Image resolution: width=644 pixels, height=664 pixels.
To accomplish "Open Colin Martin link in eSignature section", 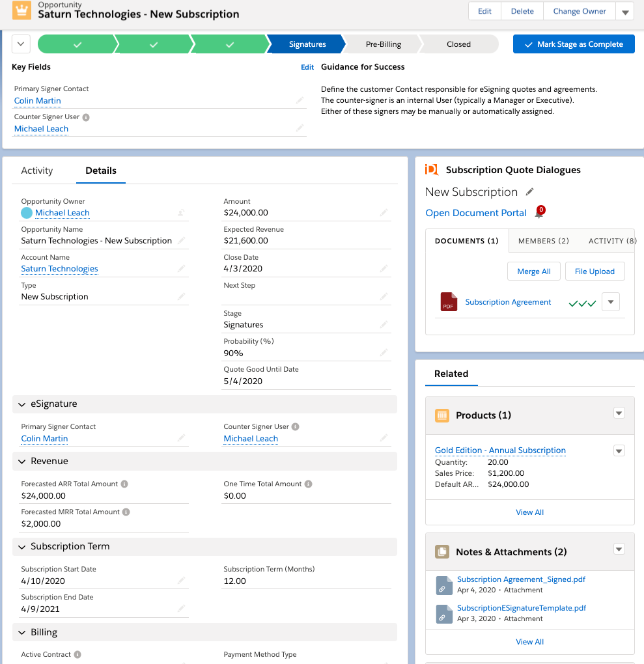I will 44,439.
